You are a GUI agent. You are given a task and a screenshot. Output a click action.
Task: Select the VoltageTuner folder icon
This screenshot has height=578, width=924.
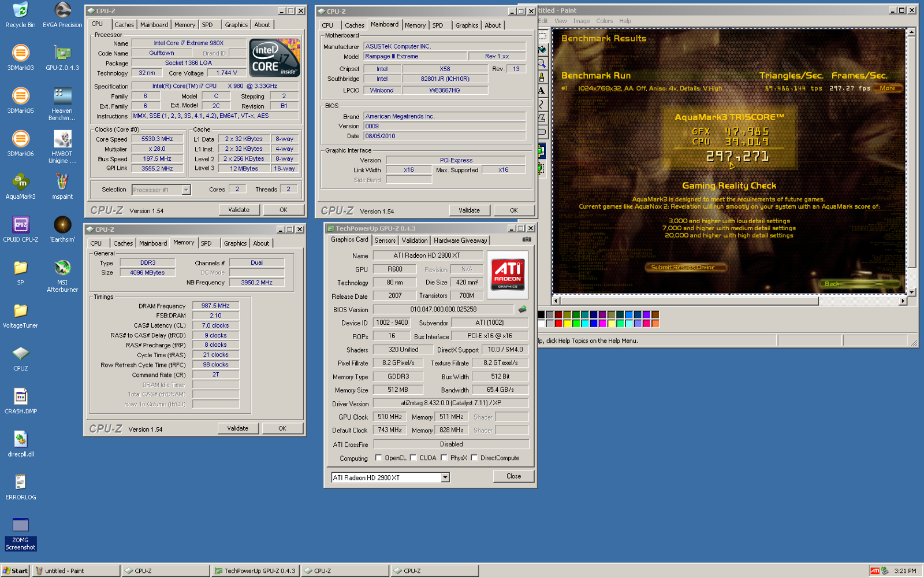pyautogui.click(x=20, y=315)
